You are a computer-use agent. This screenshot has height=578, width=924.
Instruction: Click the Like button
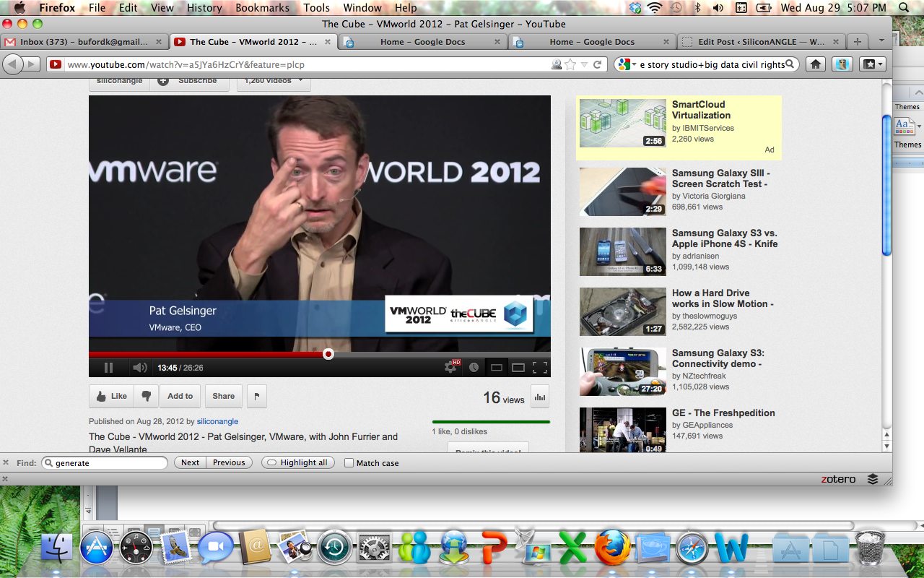click(x=111, y=396)
